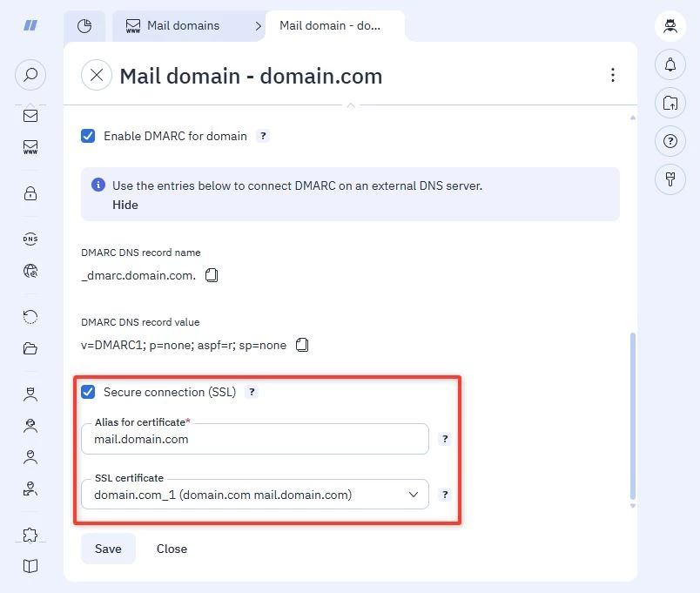
Task: Open DNS management sidebar icon
Action: [30, 239]
